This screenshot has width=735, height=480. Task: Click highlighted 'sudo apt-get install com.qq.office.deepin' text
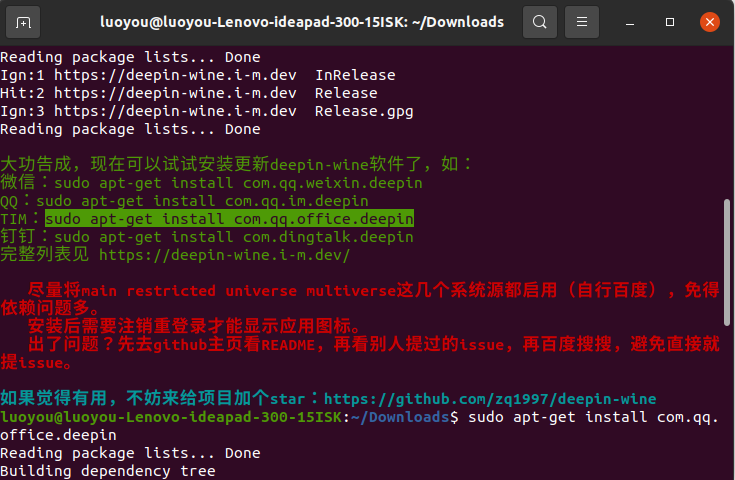[229, 219]
